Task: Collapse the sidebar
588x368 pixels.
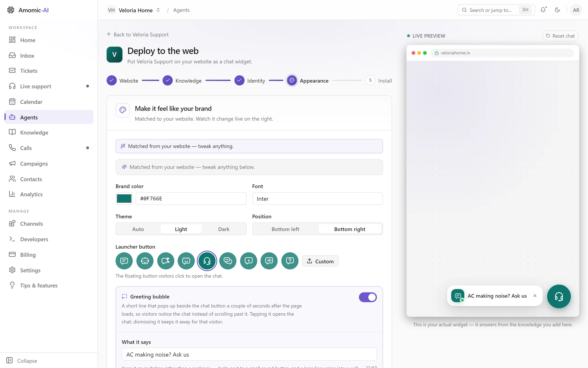Action: pos(22,361)
